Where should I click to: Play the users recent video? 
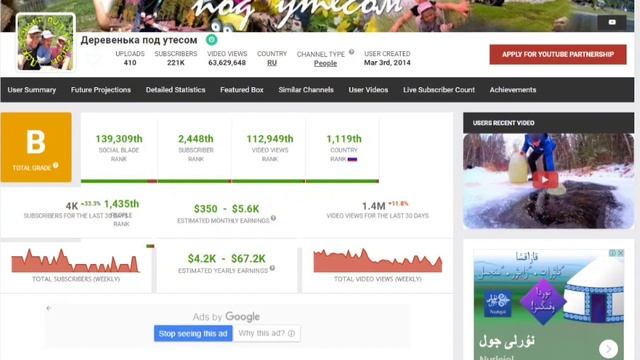pyautogui.click(x=544, y=180)
